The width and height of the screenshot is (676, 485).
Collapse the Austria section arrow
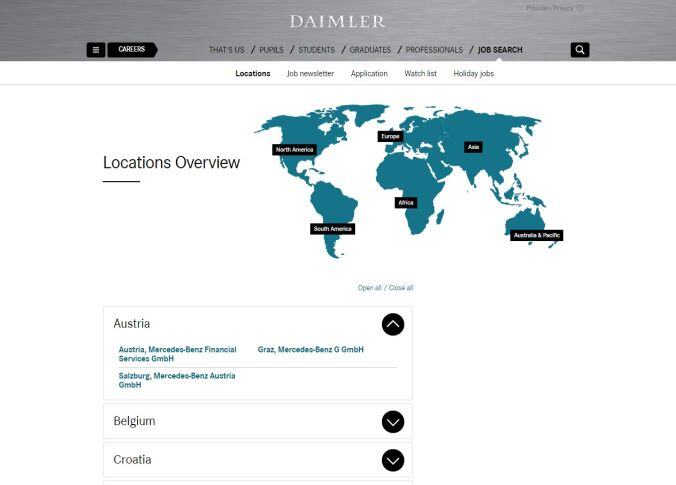[393, 324]
